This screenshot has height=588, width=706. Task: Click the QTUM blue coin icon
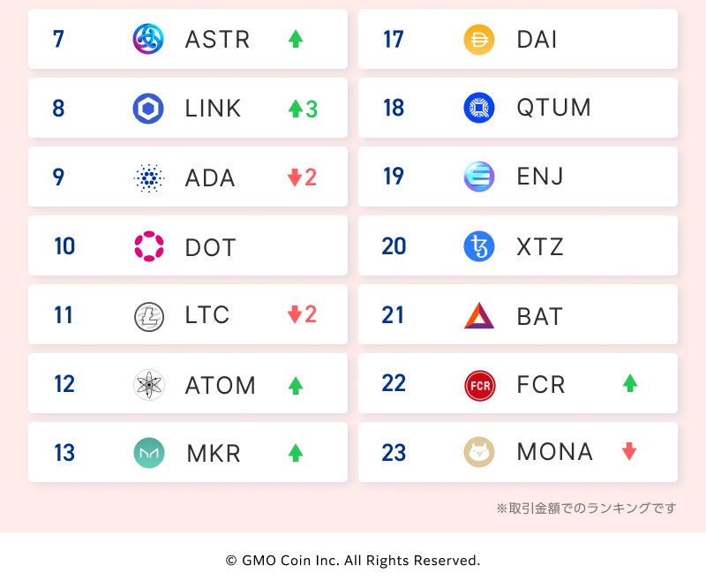[479, 108]
